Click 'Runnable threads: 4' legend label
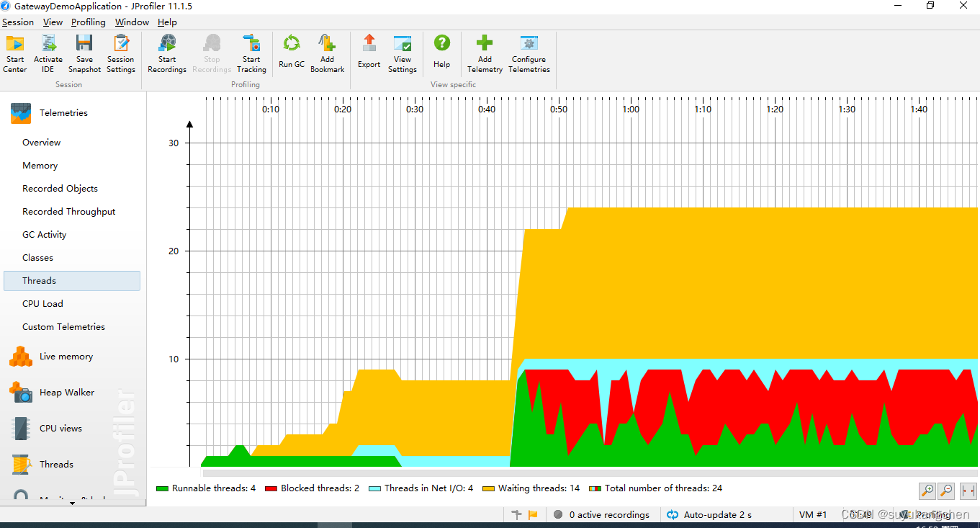 pos(214,488)
